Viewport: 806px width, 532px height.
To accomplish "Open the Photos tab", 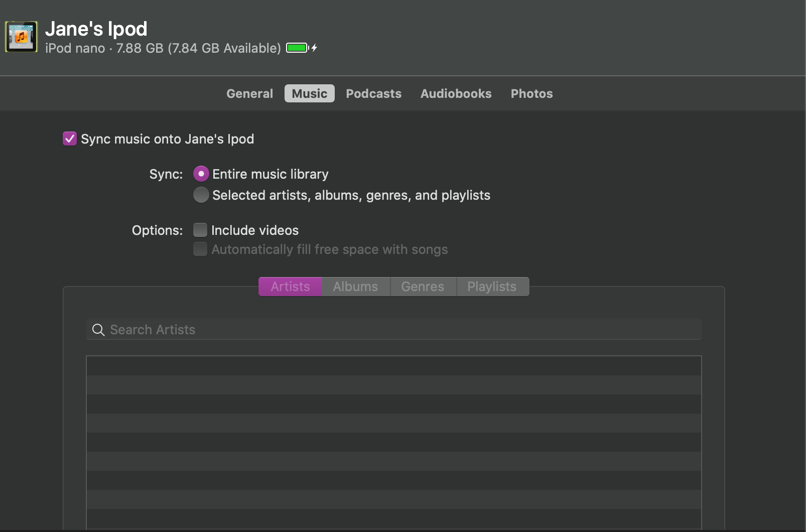I will pyautogui.click(x=532, y=94).
